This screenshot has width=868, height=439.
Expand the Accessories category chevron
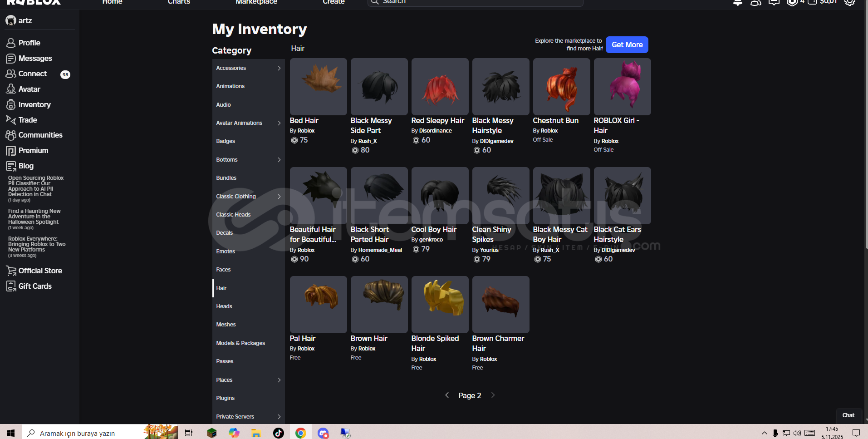click(x=279, y=68)
